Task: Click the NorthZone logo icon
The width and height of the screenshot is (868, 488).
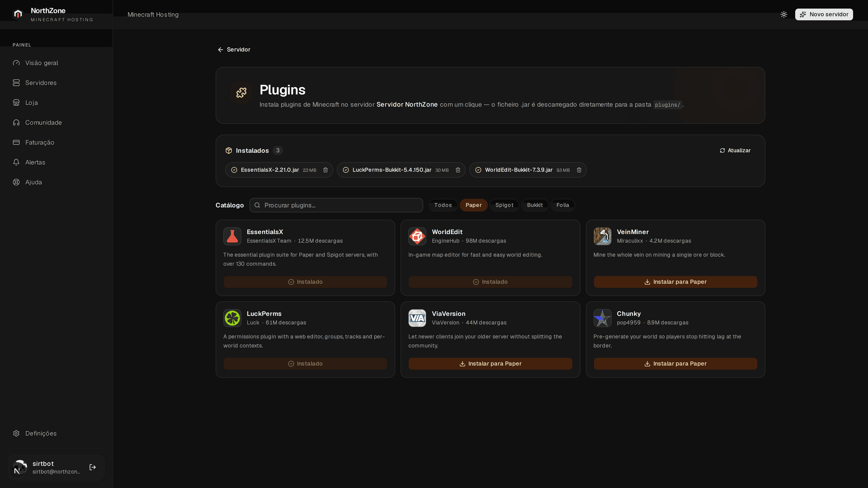Action: (18, 14)
